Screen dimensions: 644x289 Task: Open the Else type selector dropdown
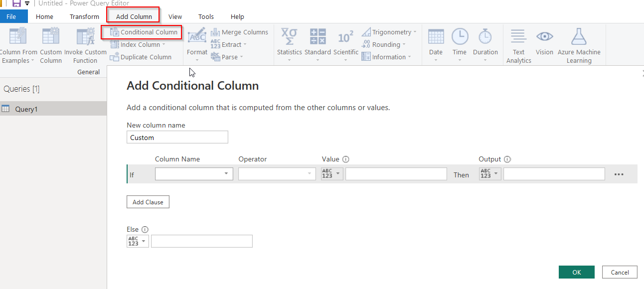pos(138,241)
